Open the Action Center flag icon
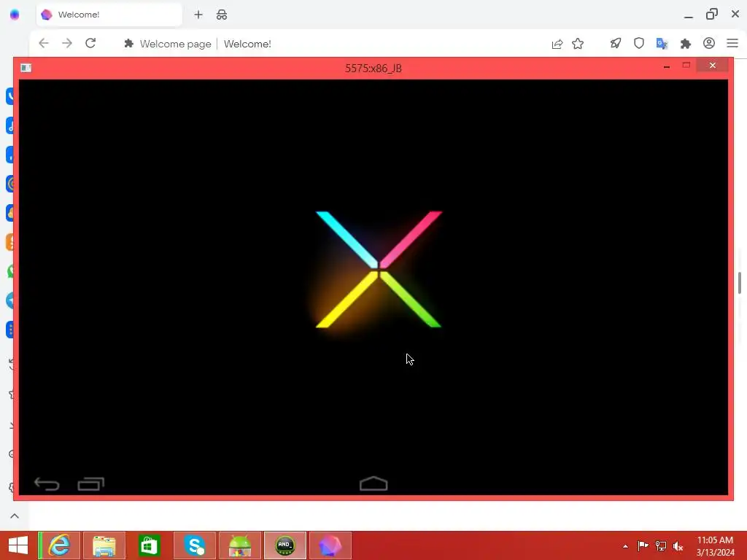747x560 pixels. tap(643, 545)
